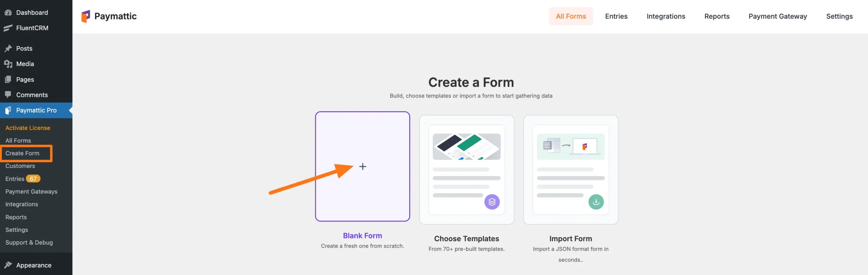868x275 pixels.
Task: Click the Activate License link
Action: (x=27, y=128)
